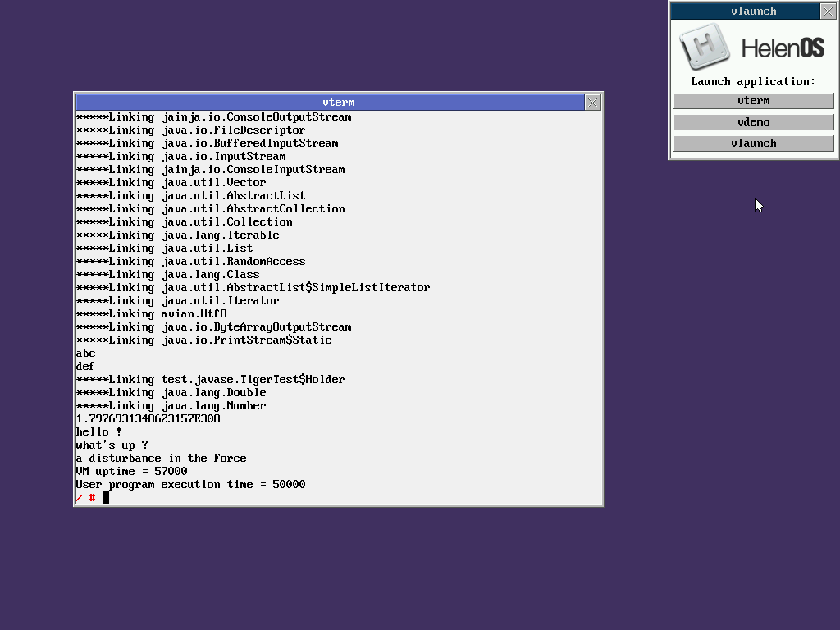The image size is (840, 630).
Task: Click the HelenOS 'H' logo icon
Action: pos(705,47)
